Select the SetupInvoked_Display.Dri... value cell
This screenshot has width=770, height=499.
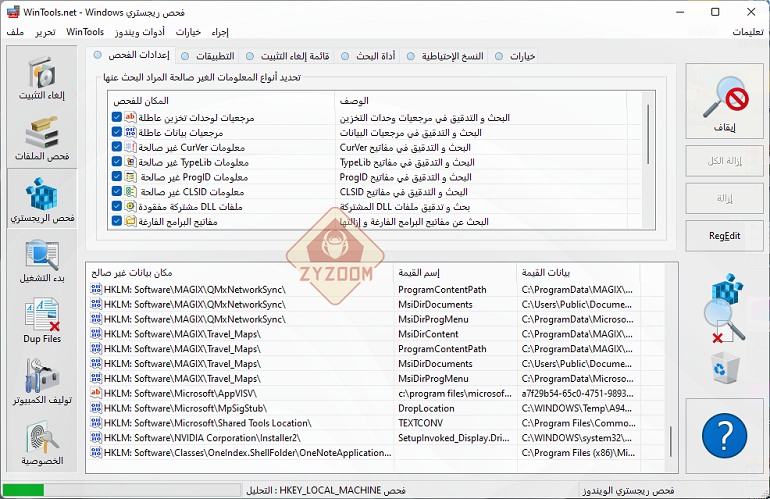point(454,438)
